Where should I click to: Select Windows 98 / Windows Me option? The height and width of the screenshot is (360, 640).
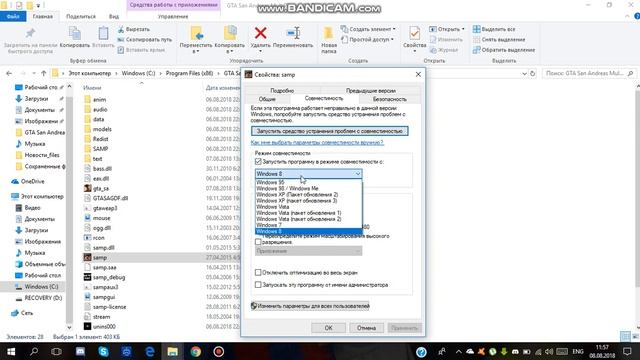pos(308,189)
